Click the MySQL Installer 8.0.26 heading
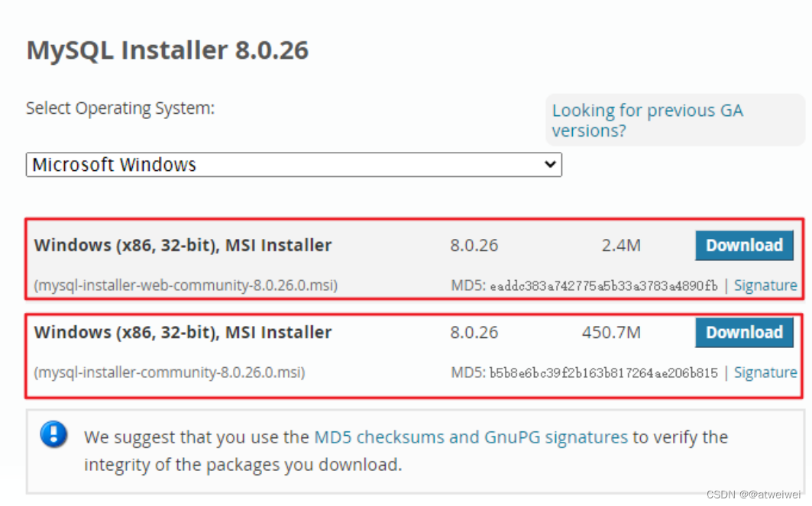Viewport: 812px width, 506px height. point(167,50)
